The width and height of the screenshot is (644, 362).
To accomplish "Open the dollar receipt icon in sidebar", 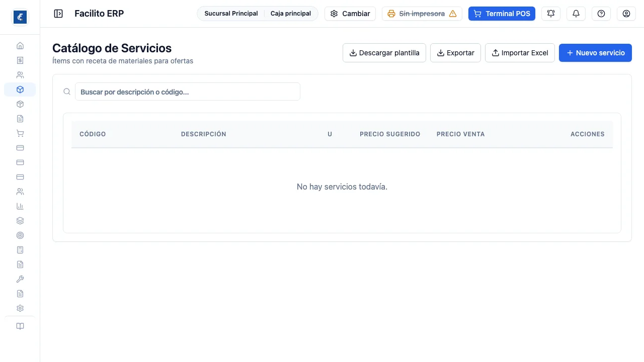I will tap(20, 60).
